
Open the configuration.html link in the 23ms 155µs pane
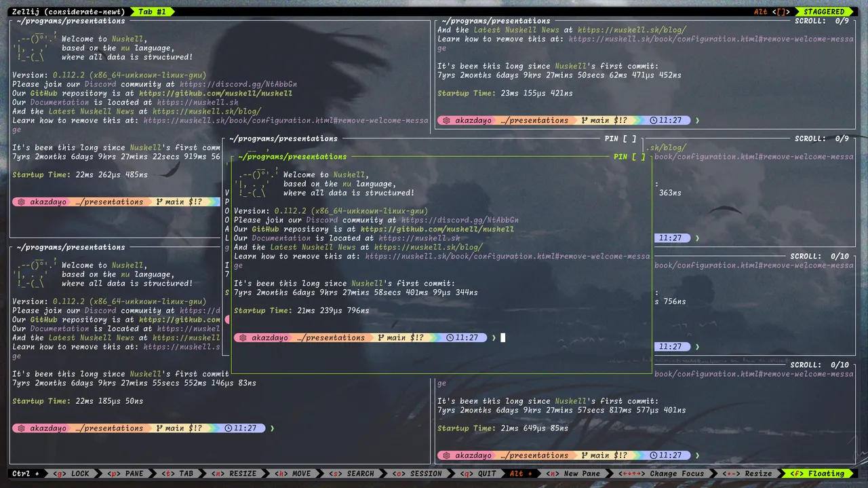[711, 39]
